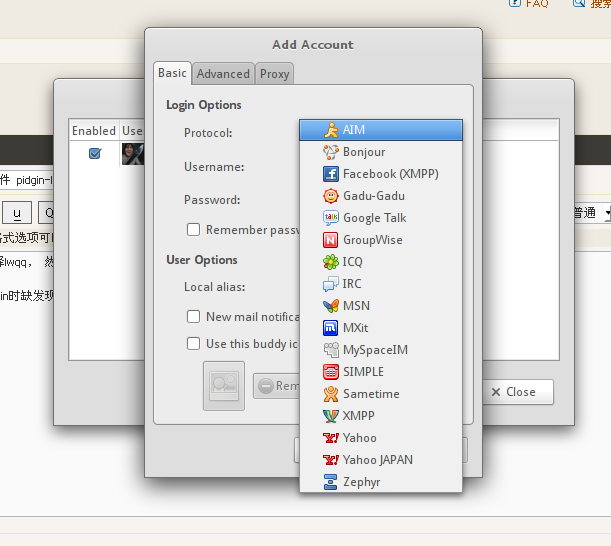Viewport: 611px width, 546px height.
Task: Click the MySpaceIM people icon
Action: tap(331, 350)
